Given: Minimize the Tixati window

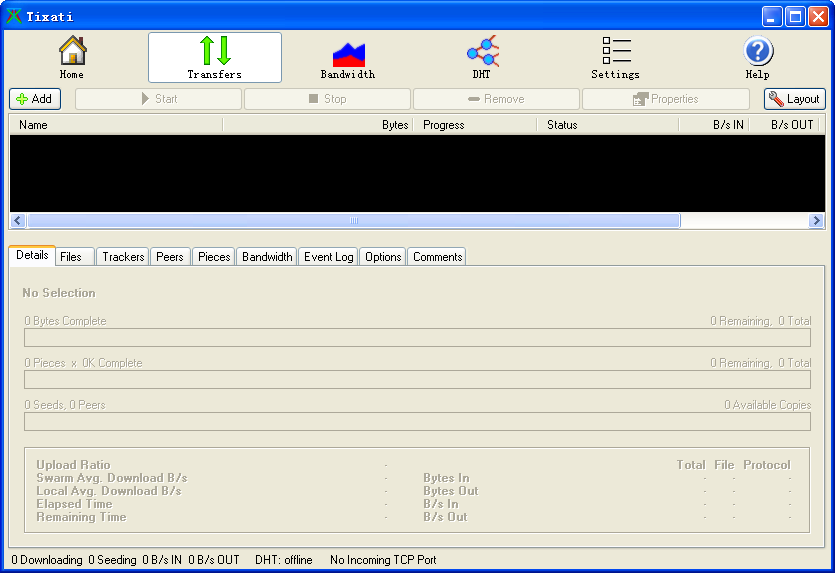Looking at the screenshot, I should 772,17.
